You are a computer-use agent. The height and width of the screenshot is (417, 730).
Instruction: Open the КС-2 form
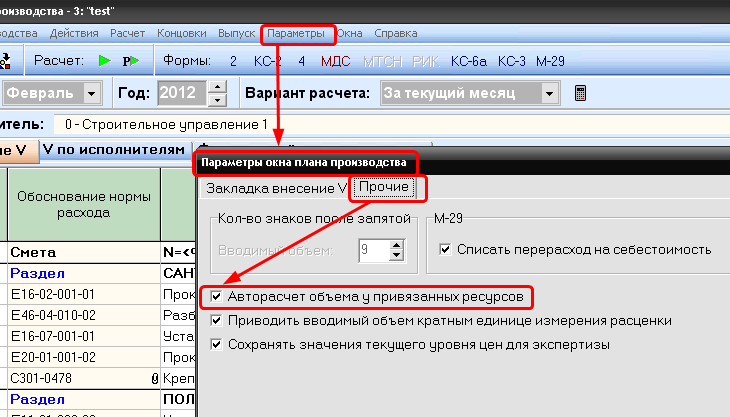[x=267, y=61]
